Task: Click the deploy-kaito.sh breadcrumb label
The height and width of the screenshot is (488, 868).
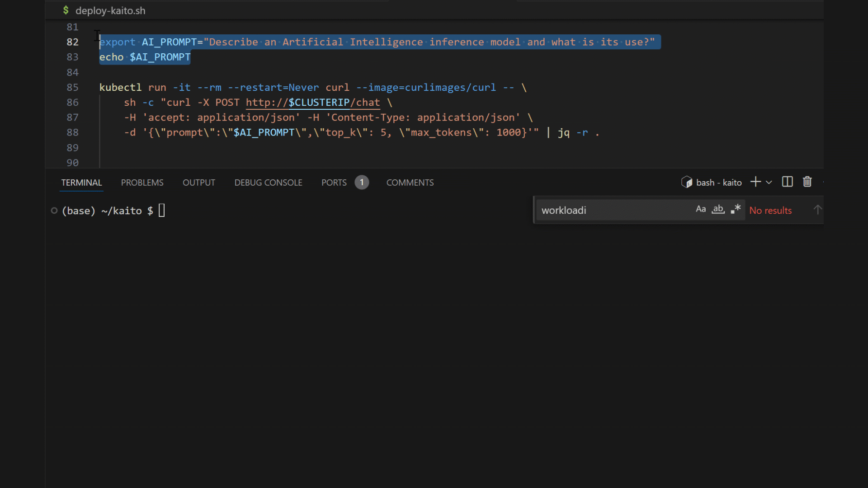Action: tap(110, 10)
